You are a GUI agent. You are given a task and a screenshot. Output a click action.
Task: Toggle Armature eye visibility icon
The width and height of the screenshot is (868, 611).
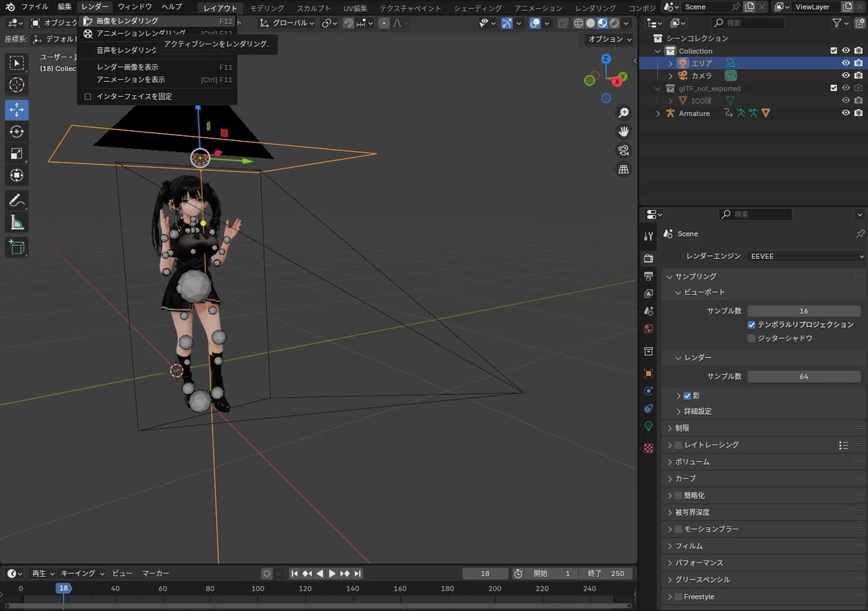tap(846, 113)
